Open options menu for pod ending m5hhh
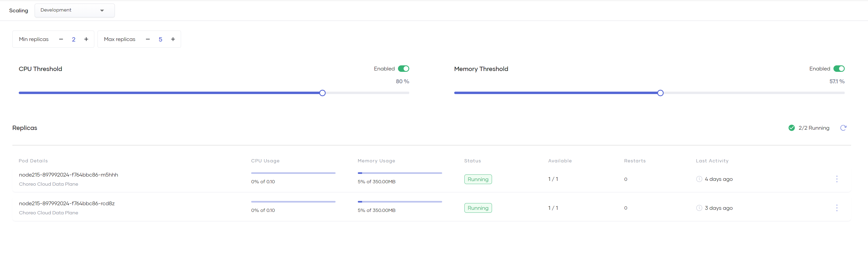868x254 pixels. (836, 179)
